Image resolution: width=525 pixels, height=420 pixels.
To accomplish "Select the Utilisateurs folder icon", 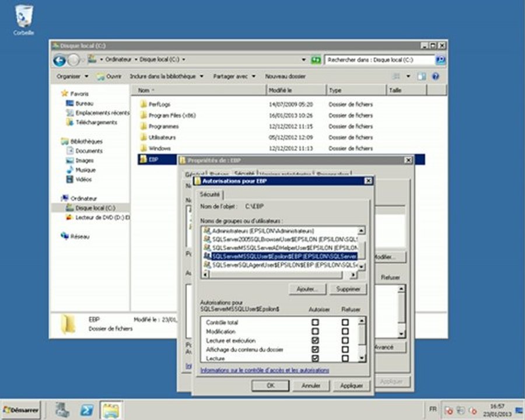I will (x=143, y=137).
